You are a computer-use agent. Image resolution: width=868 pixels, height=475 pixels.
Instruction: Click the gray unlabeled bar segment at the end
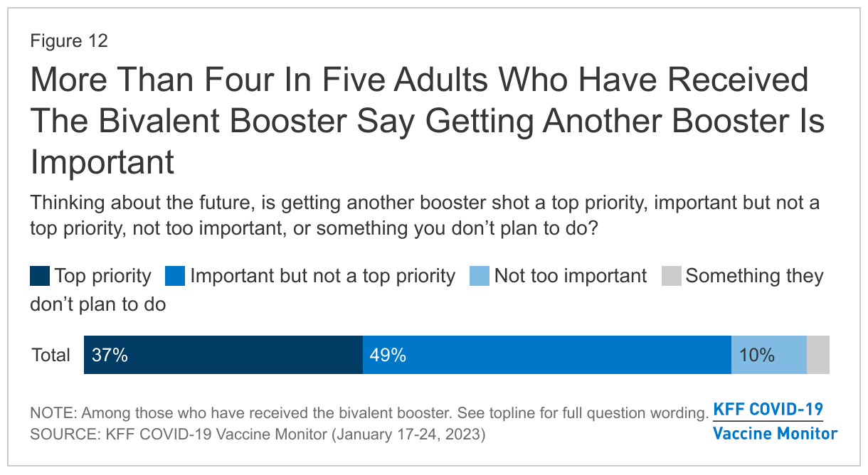pos(817,355)
